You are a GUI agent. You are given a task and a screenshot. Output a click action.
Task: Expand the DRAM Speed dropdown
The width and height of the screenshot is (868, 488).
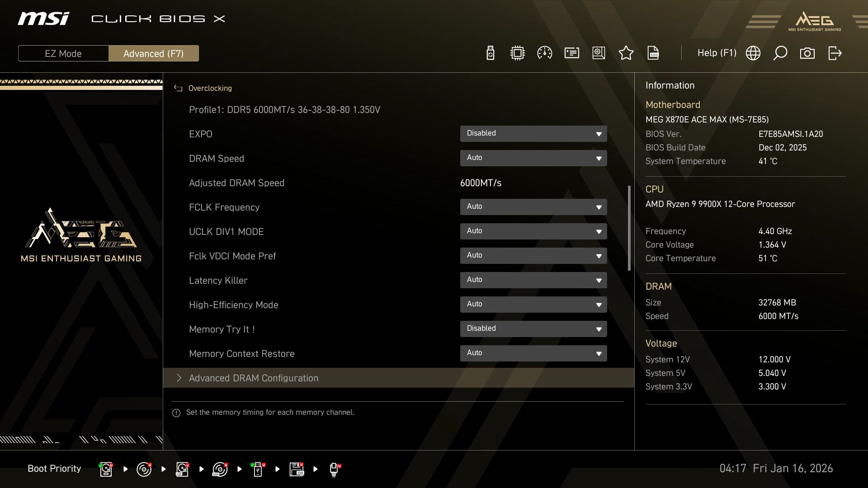[x=533, y=158]
